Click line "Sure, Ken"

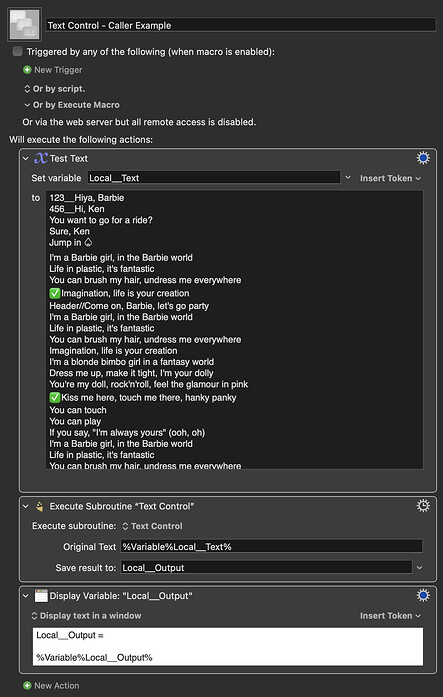click(x=69, y=231)
